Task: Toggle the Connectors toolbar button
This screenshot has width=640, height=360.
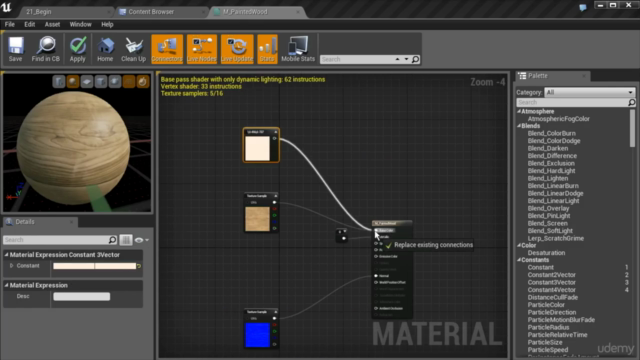Action: click(x=167, y=49)
